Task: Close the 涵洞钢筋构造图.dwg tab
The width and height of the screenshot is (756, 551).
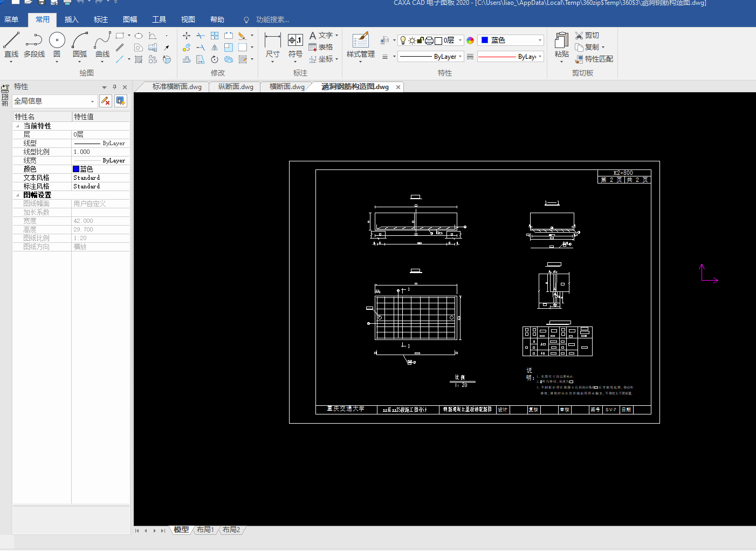Action: (x=398, y=87)
